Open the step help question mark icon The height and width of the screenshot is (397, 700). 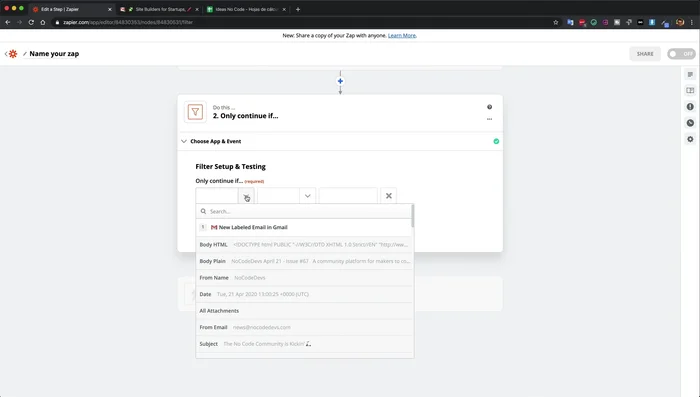tap(489, 107)
